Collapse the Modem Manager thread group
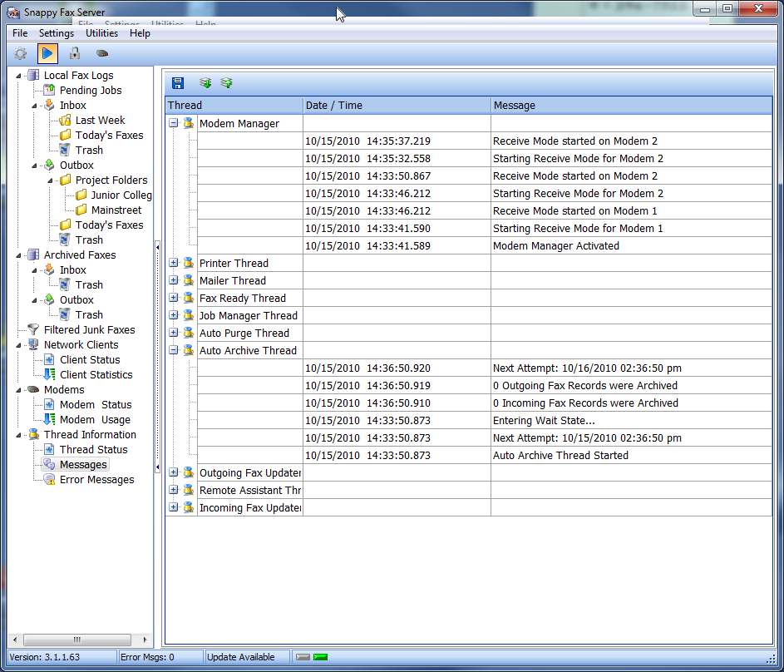Image resolution: width=784 pixels, height=672 pixels. click(x=173, y=123)
